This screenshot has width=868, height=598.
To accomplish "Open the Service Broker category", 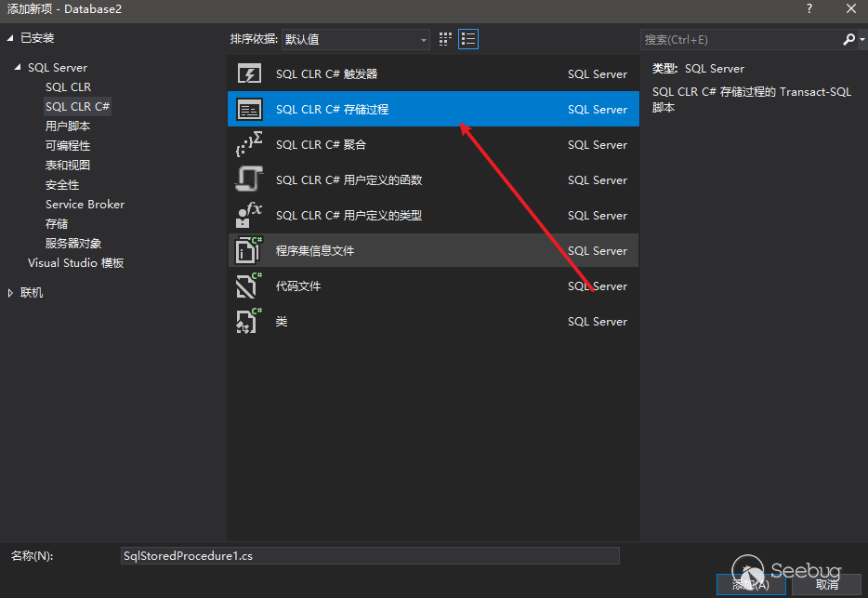I will 85,205.
